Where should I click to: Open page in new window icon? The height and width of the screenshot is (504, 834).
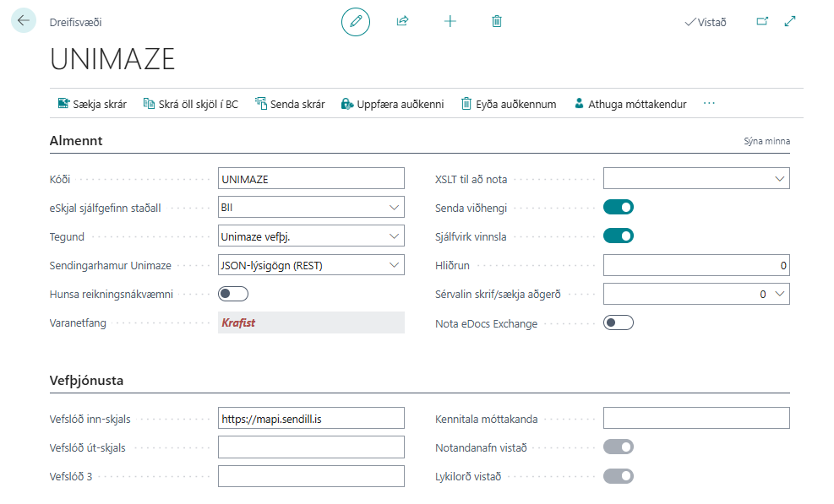tap(762, 21)
